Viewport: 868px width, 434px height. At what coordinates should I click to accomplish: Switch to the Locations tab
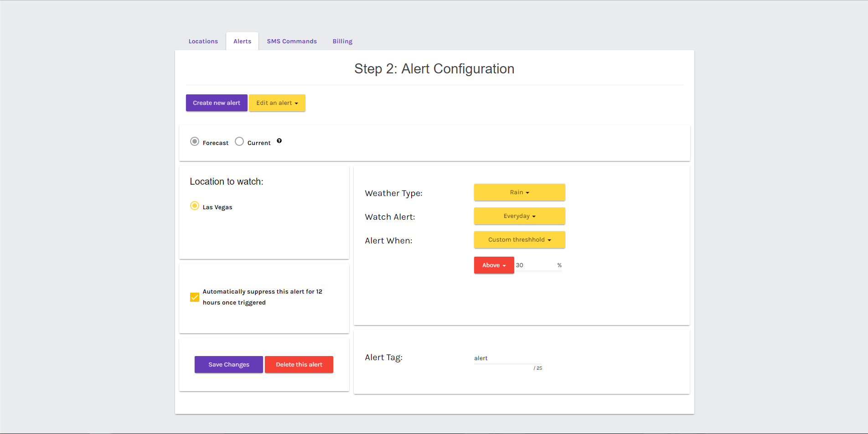pyautogui.click(x=203, y=41)
